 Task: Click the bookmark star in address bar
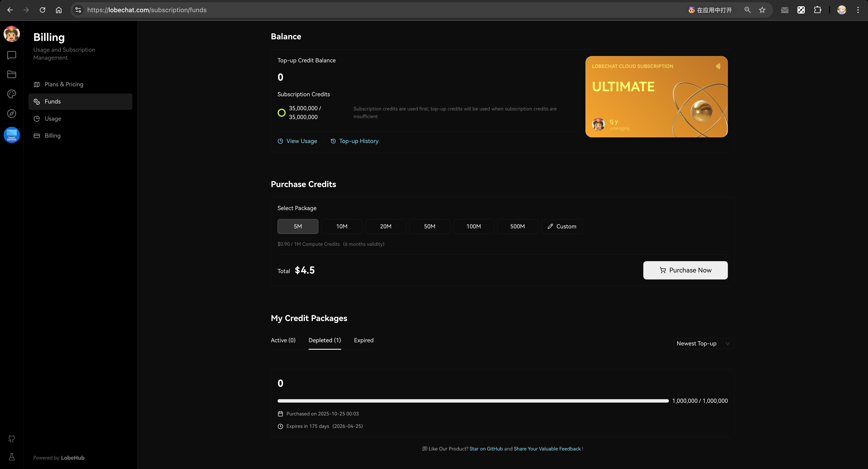[762, 10]
